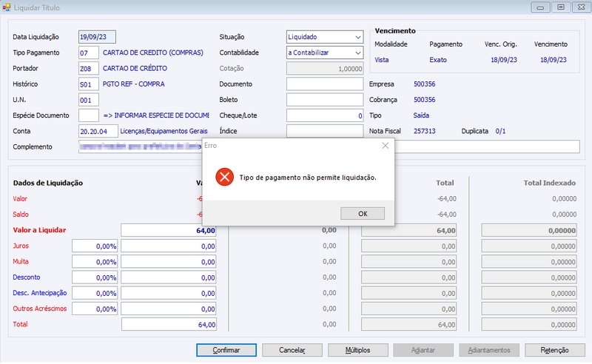
Task: Click the Desc. Antecipação value field
Action: 169,294
